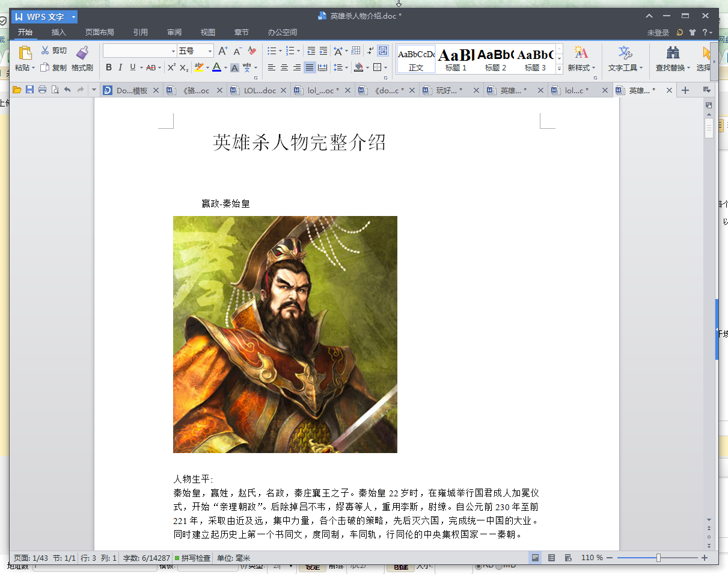Apply subscript X₂ formatting
The height and width of the screenshot is (574, 728).
(x=184, y=67)
